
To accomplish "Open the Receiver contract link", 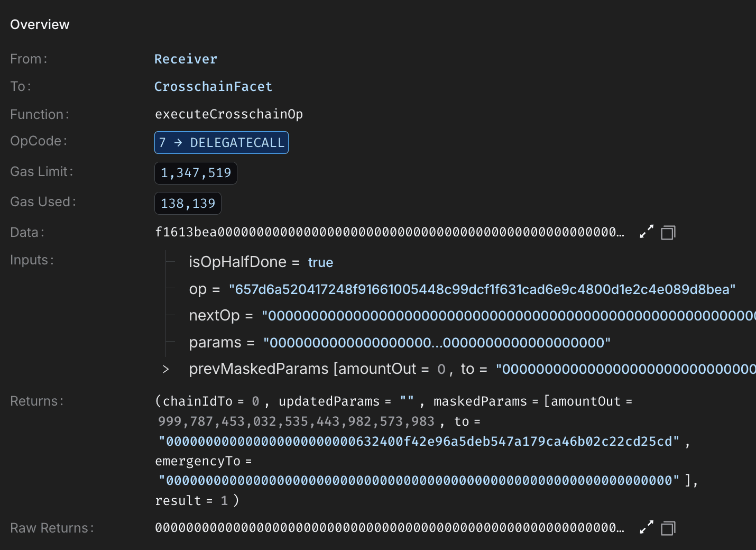I will 186,59.
